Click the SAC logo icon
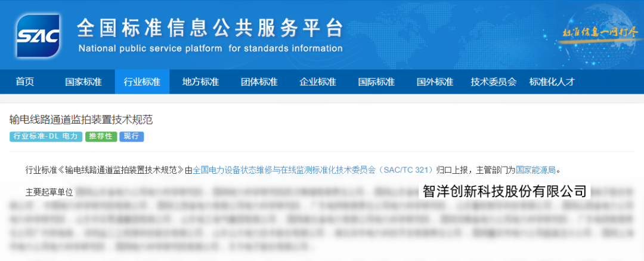 coord(38,36)
